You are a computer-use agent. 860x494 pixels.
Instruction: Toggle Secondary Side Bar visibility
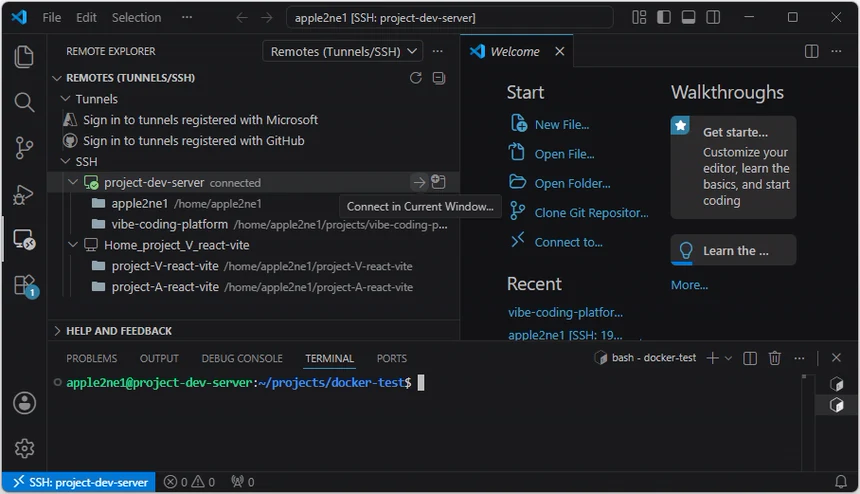[x=713, y=18]
